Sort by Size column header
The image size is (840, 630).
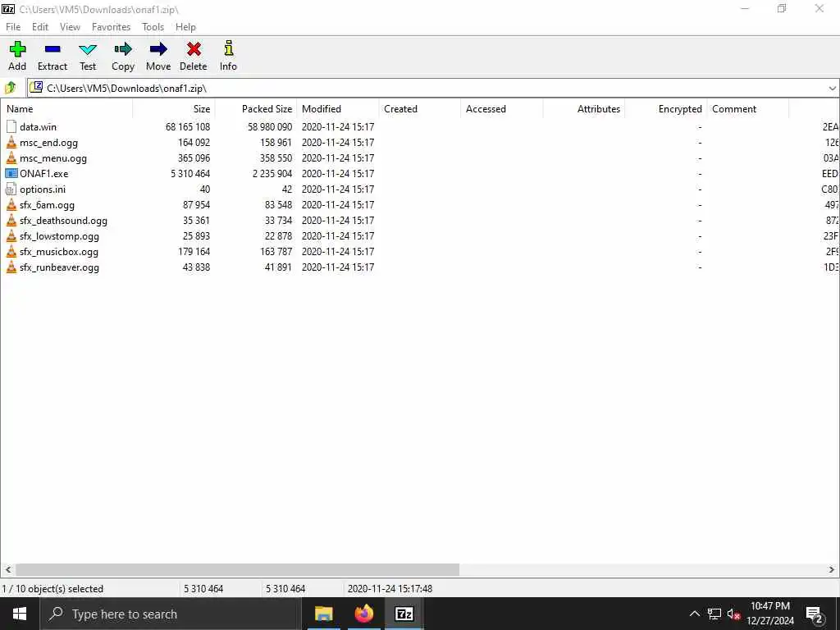point(174,109)
